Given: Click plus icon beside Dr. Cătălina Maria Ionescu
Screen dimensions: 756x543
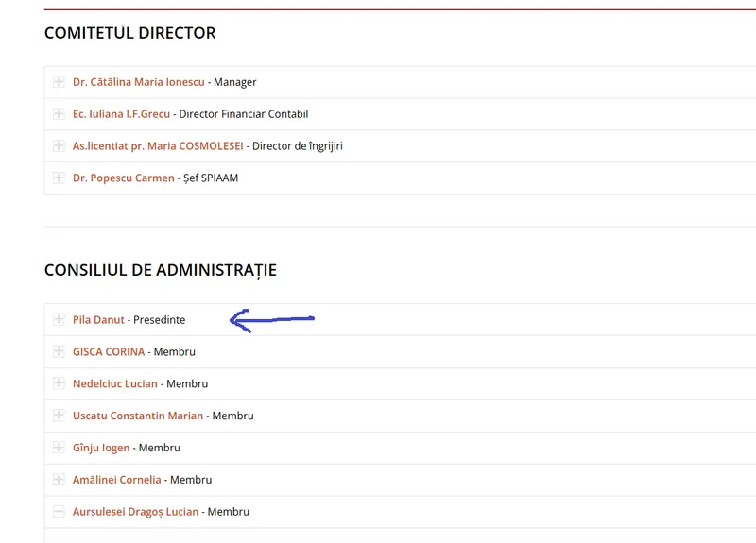Looking at the screenshot, I should [59, 82].
